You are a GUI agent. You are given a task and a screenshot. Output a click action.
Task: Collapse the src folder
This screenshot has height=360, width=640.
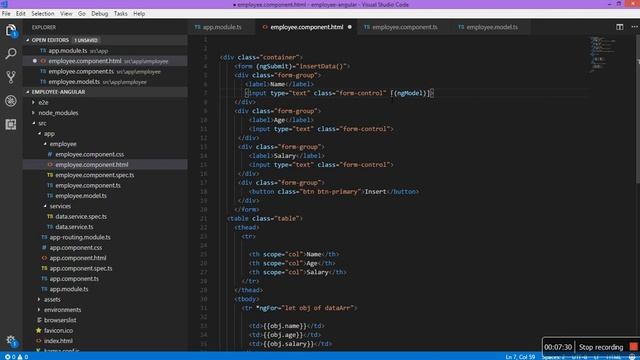click(x=34, y=123)
